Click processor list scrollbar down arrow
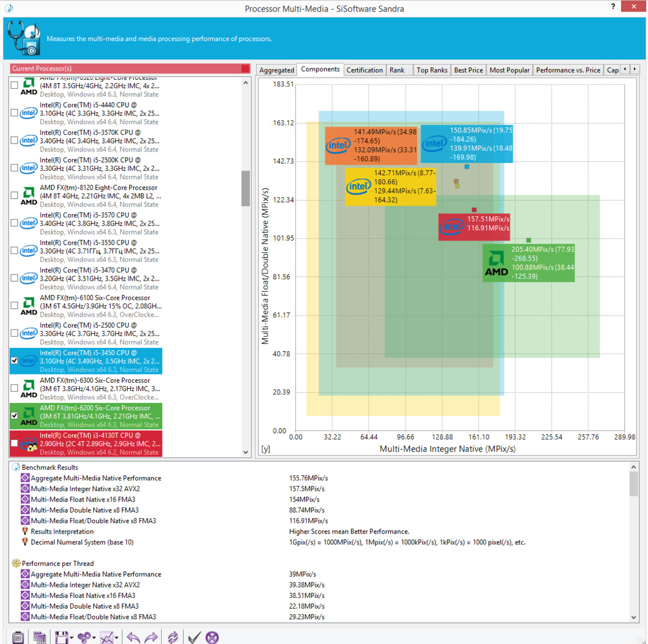 [246, 452]
